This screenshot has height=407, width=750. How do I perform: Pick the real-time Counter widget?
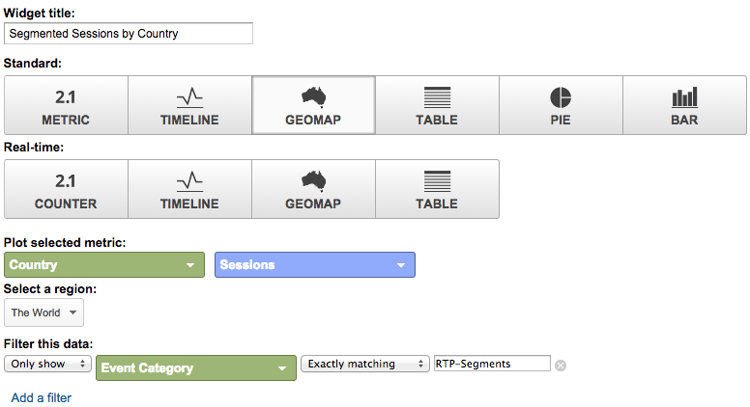(66, 189)
